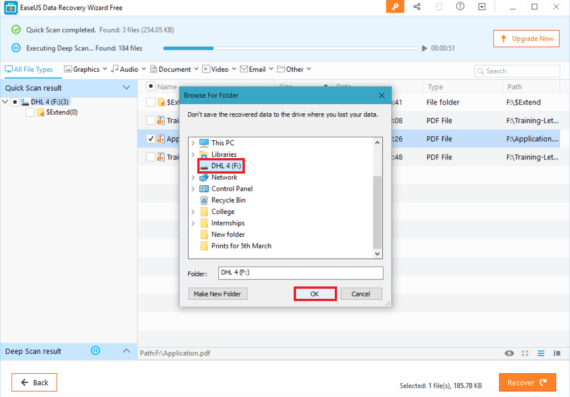This screenshot has width=570, height=397.
Task: Click the dialog scrollbar down arrow
Action: pyautogui.click(x=377, y=254)
